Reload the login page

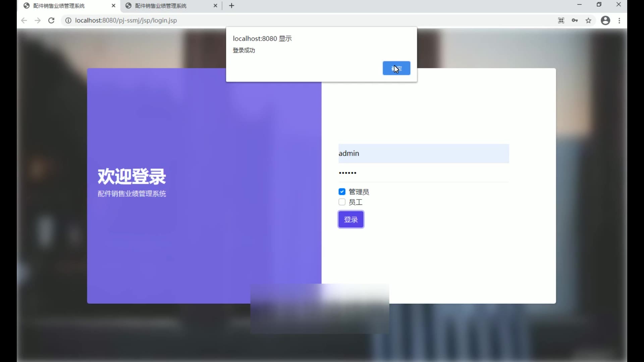tap(51, 20)
